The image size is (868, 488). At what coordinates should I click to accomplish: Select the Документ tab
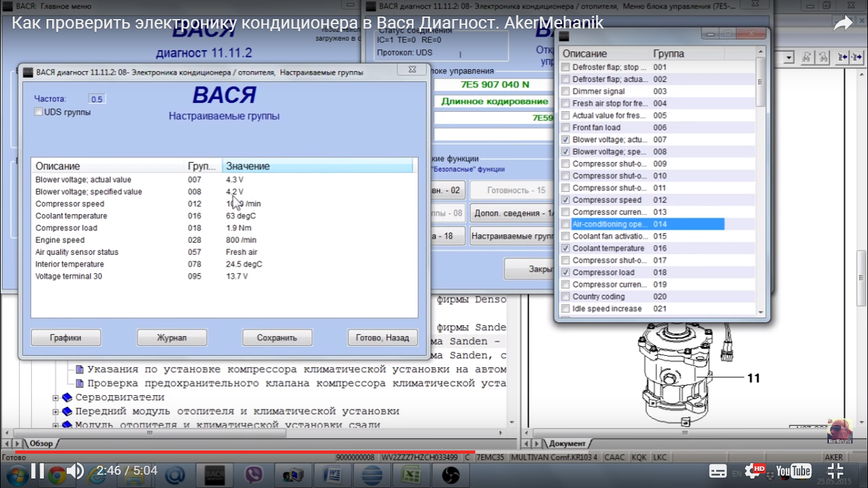pos(567,444)
